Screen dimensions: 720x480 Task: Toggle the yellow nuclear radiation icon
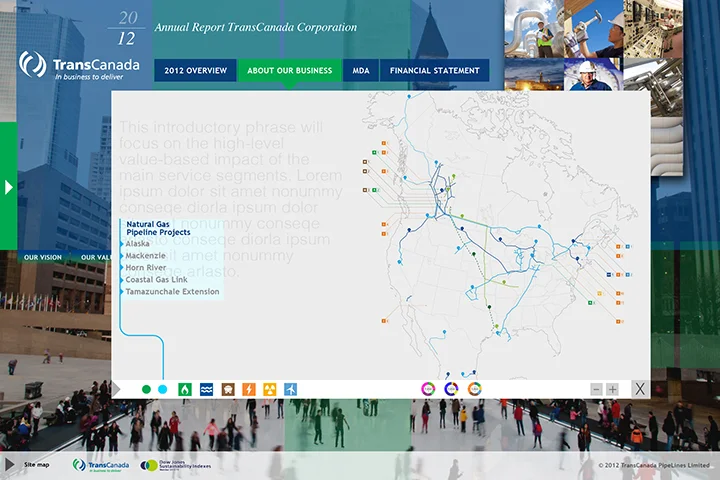click(x=270, y=390)
